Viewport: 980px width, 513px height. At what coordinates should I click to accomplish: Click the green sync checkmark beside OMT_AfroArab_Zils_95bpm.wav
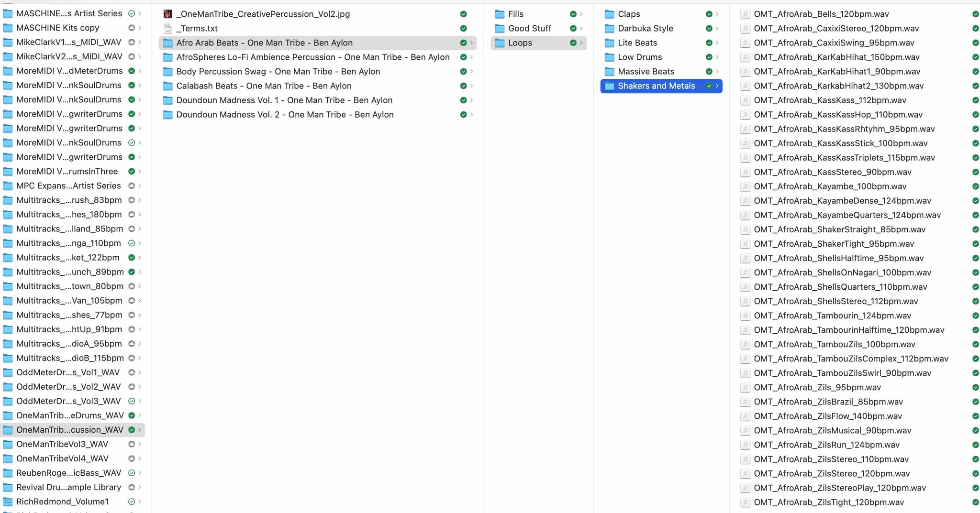[x=975, y=387]
